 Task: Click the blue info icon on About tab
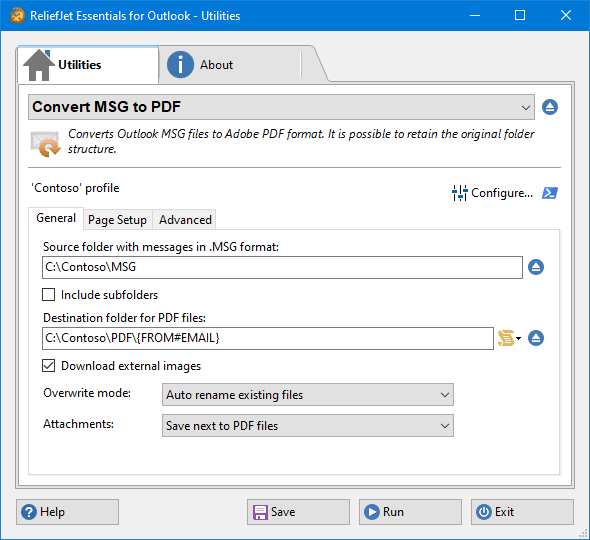tap(180, 65)
